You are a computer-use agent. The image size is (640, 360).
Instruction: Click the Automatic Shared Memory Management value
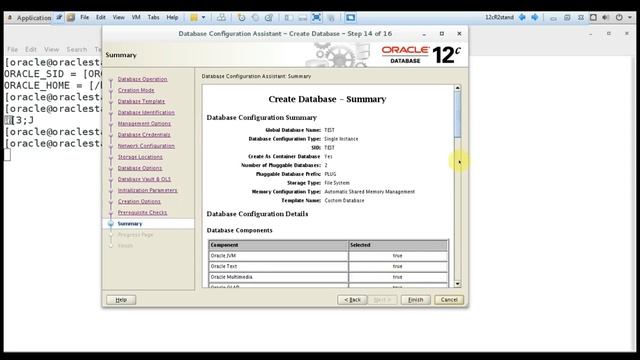tap(369, 192)
